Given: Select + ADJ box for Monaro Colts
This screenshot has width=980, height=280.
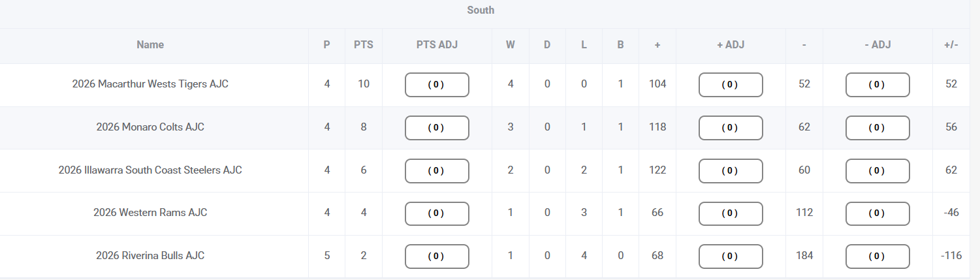Looking at the screenshot, I should point(731,128).
